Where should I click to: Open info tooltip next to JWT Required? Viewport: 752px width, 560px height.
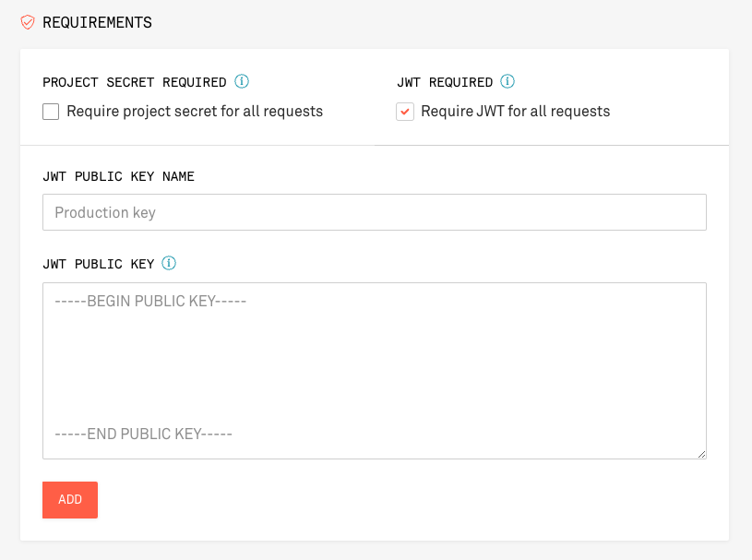pos(507,81)
